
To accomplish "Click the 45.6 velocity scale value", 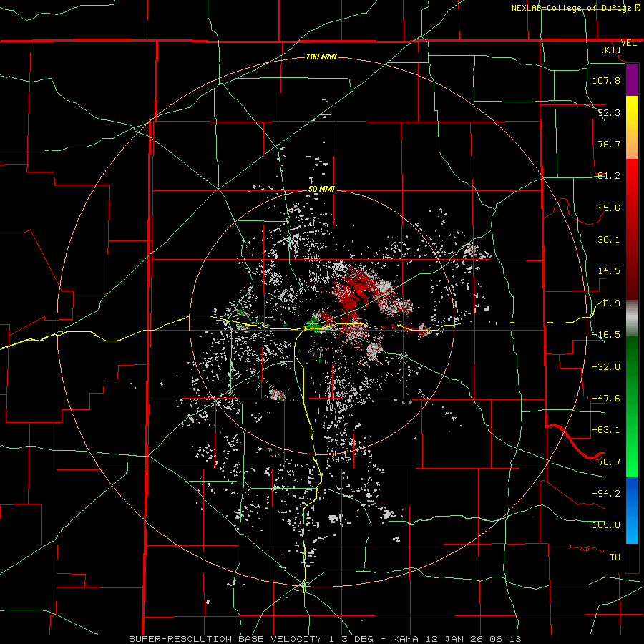I will 609,208.
